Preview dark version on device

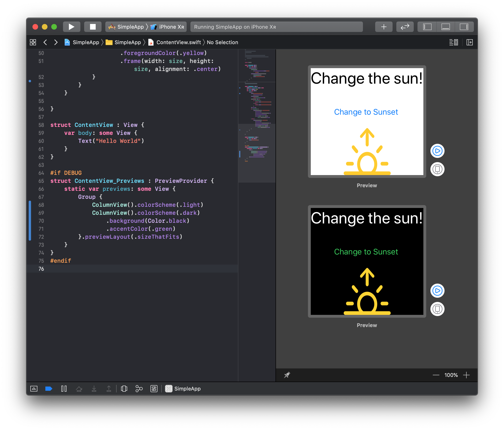(437, 309)
